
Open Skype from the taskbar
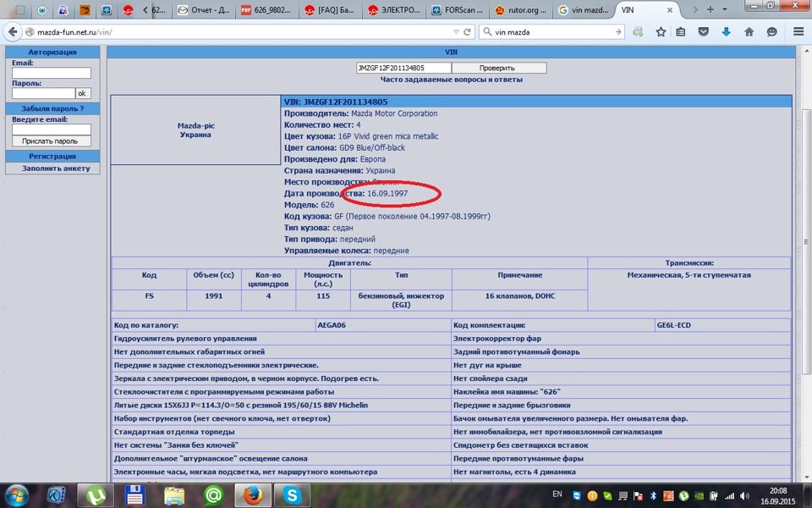(292, 495)
